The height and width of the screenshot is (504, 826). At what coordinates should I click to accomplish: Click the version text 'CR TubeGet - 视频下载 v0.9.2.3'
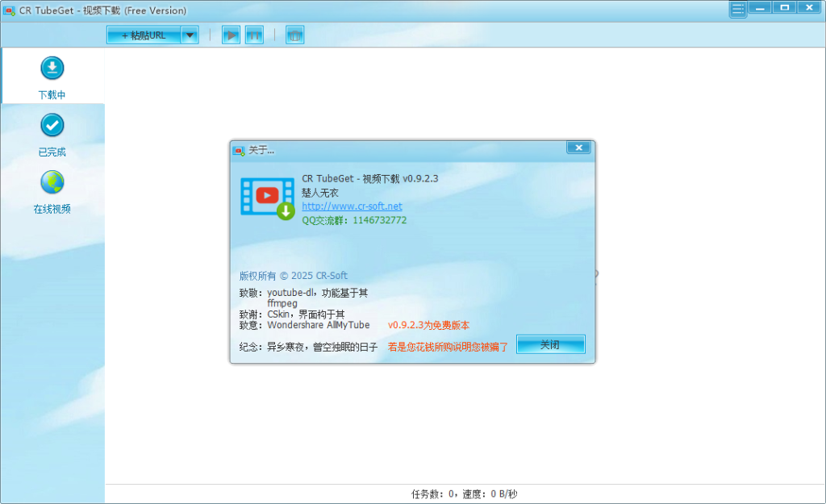pos(369,178)
